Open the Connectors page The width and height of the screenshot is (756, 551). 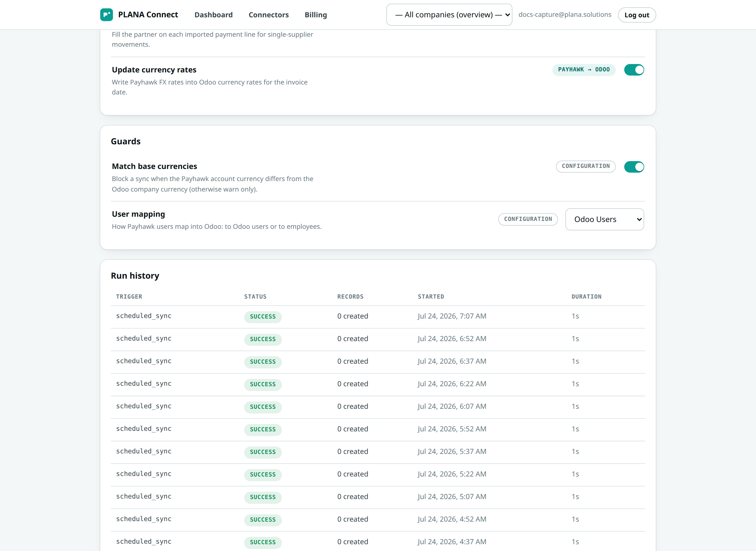269,15
